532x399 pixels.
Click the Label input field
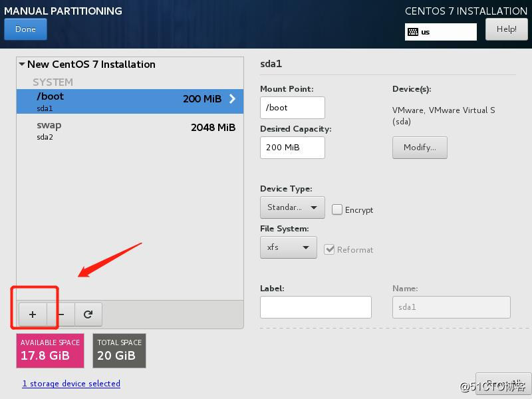[315, 307]
